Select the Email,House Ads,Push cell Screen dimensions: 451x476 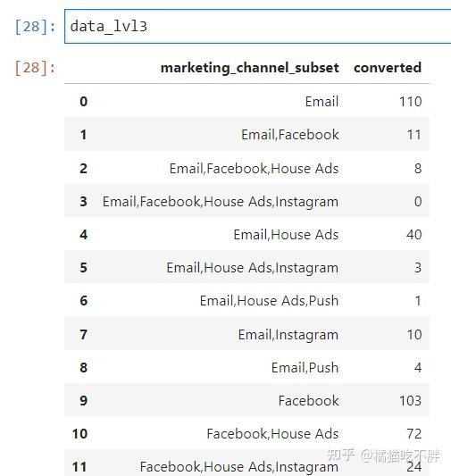269,301
